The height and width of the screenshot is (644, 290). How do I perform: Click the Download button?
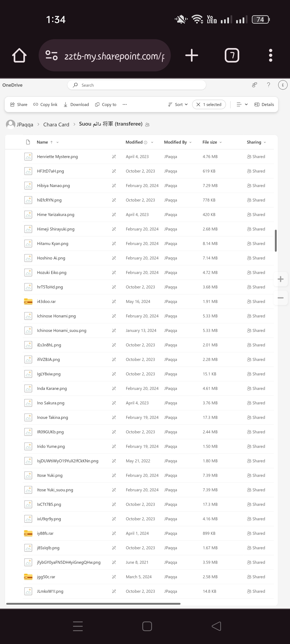76,104
